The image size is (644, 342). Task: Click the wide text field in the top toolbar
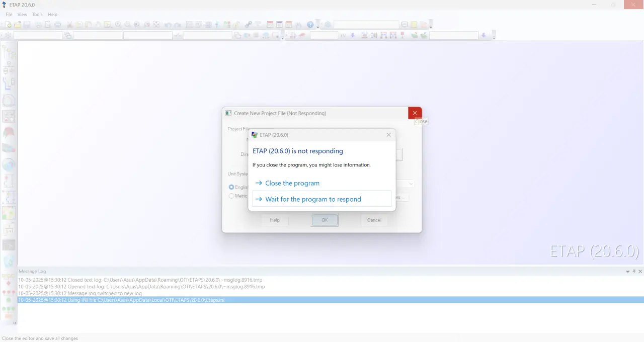point(366,24)
